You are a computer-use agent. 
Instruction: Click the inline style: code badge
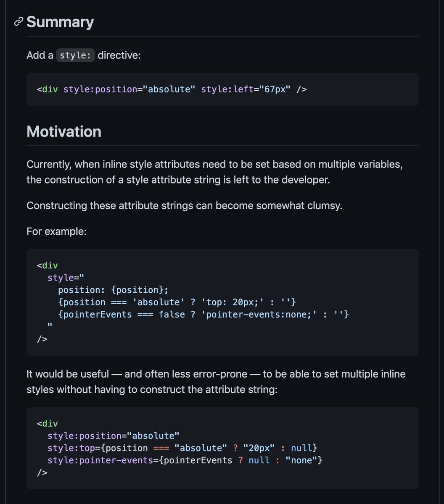coord(76,55)
